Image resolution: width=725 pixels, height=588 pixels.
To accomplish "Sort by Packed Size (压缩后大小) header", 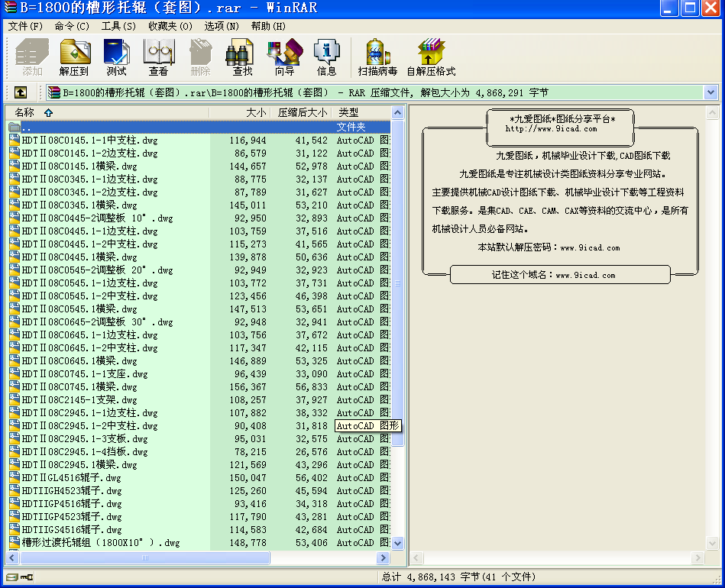I will click(300, 112).
